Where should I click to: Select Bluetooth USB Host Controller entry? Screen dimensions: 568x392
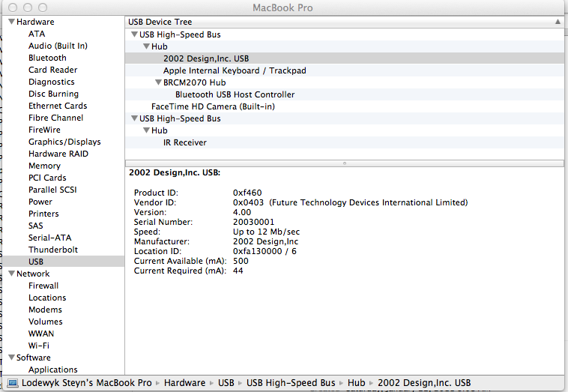click(235, 94)
